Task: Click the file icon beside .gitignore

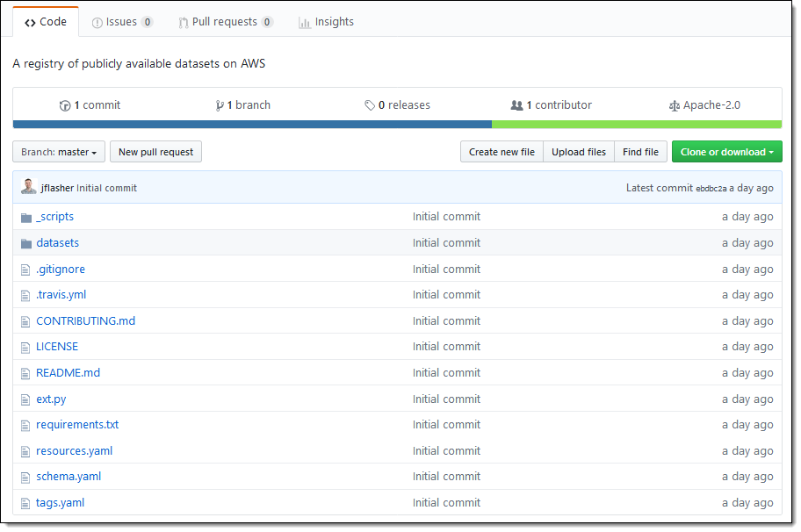Action: (26, 270)
